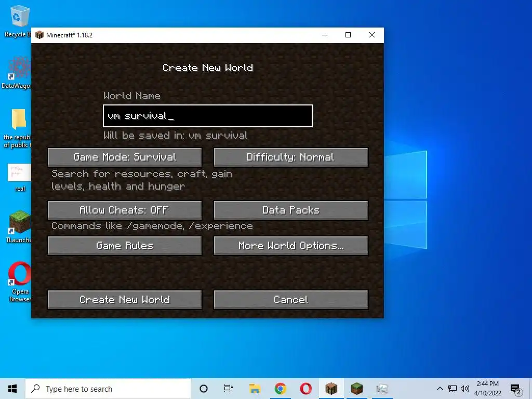This screenshot has height=399, width=532.
Task: Click the Minecraft title bar icon
Action: pos(39,35)
